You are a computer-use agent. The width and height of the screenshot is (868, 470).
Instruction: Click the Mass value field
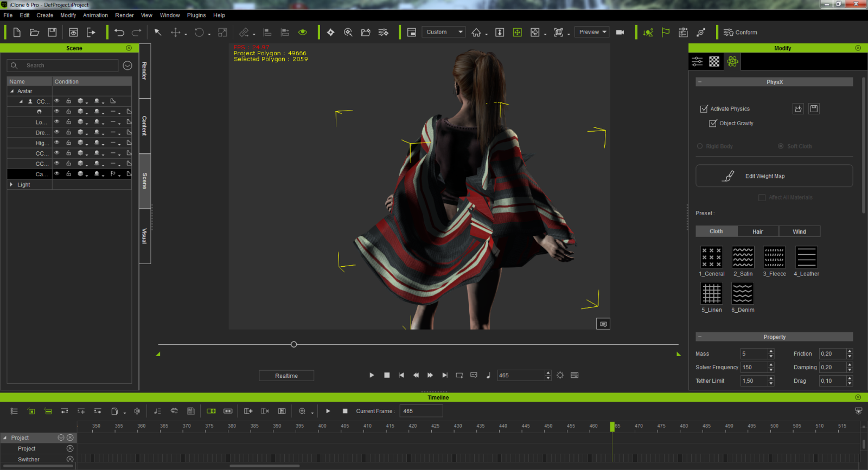tap(754, 354)
